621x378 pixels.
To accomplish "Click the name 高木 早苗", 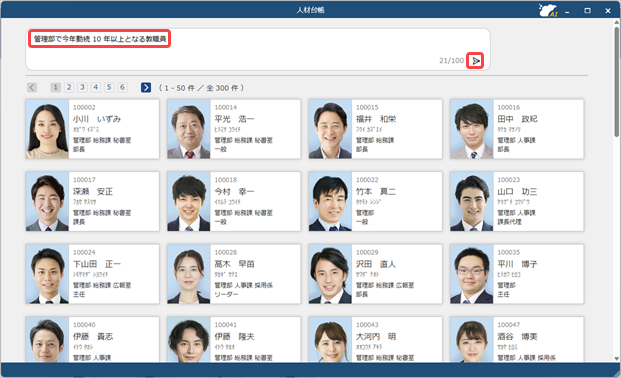I will (x=234, y=264).
